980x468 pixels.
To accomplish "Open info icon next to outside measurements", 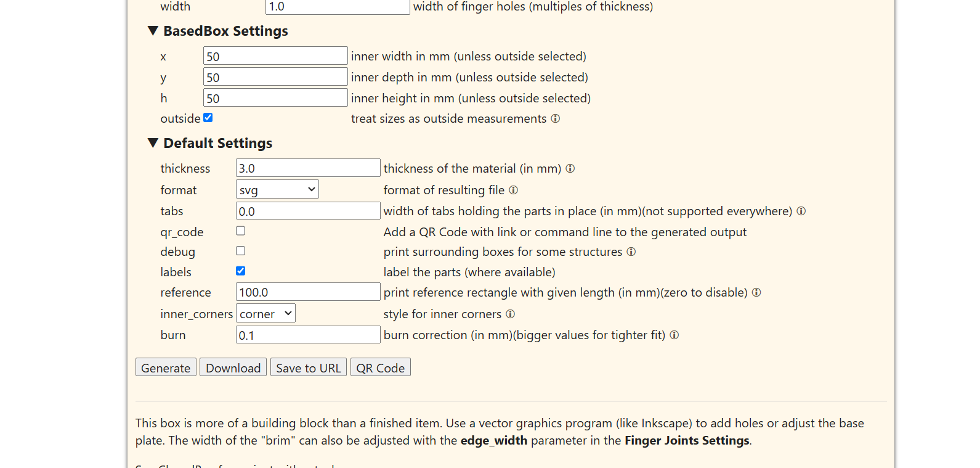I will click(555, 118).
